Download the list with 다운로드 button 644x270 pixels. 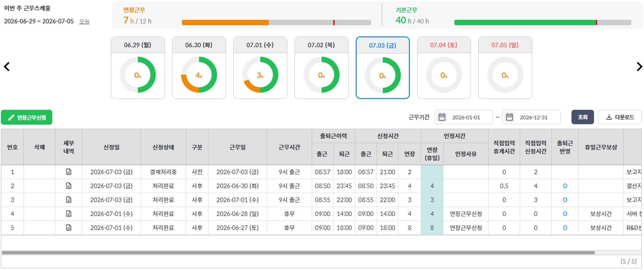tap(620, 117)
